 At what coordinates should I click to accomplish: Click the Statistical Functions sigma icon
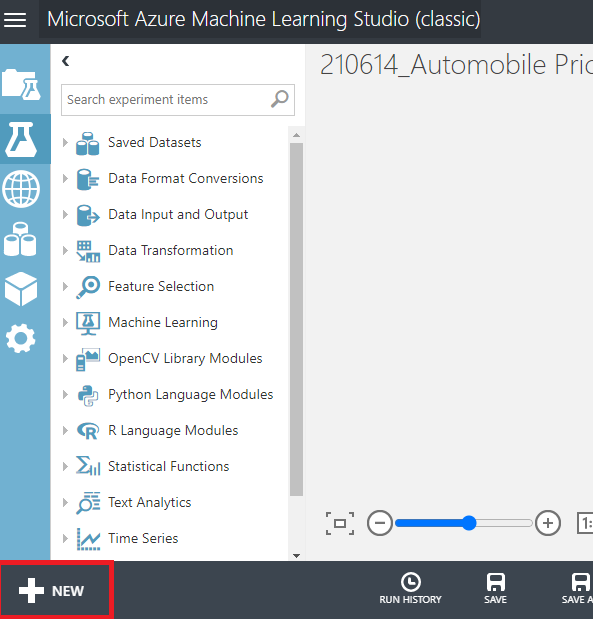click(x=88, y=466)
